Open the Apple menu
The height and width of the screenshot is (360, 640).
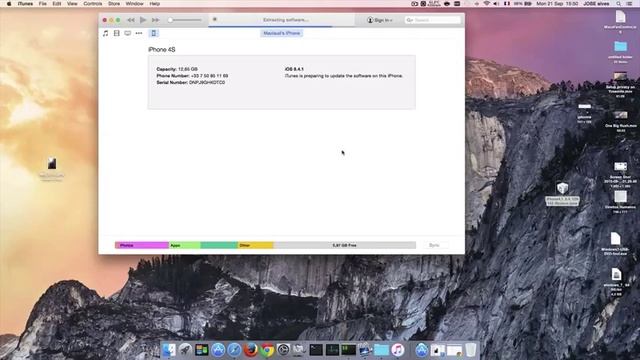tap(9, 4)
